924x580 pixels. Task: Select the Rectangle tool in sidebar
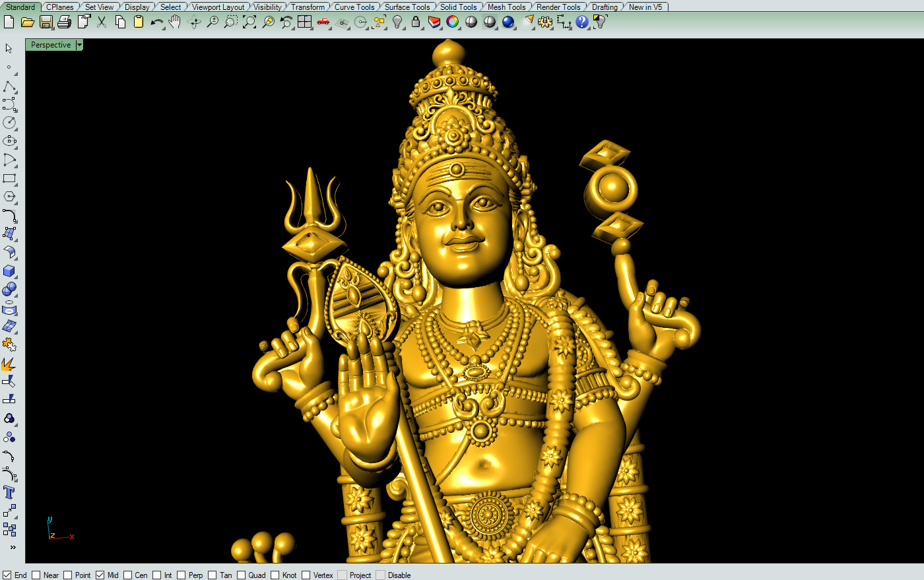click(x=9, y=179)
